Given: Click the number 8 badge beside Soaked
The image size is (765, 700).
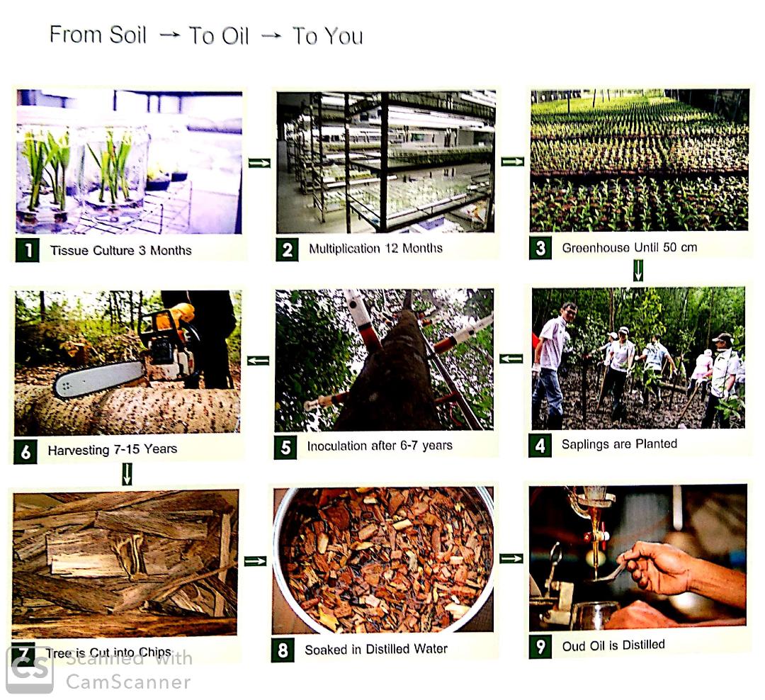Looking at the screenshot, I should 283,650.
